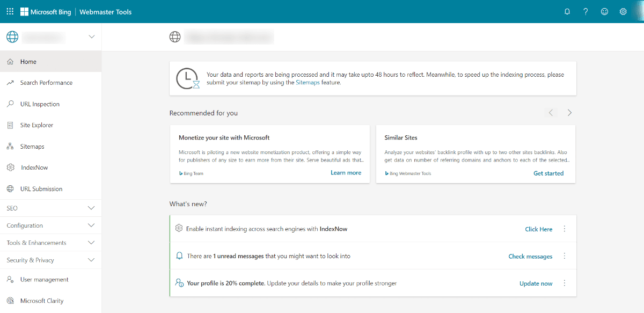Image resolution: width=644 pixels, height=313 pixels.
Task: Click Get started on Similar Sites card
Action: (x=548, y=173)
